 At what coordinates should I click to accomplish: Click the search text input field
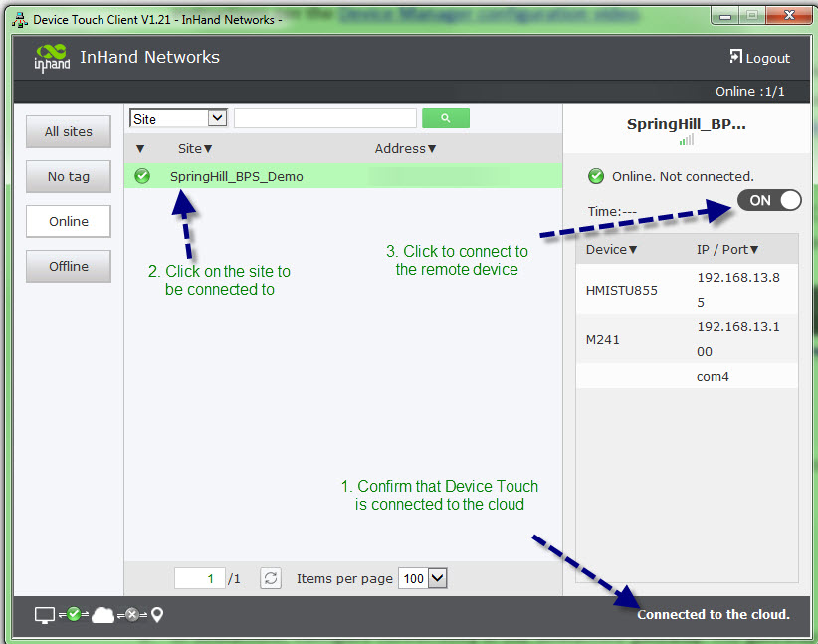pos(325,118)
